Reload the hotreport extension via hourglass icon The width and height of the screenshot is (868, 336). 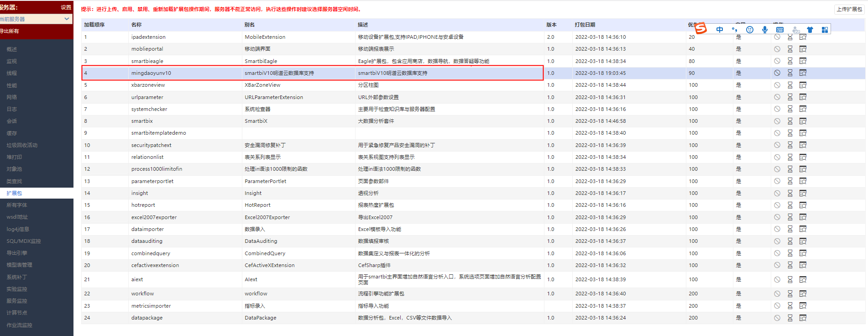(790, 205)
